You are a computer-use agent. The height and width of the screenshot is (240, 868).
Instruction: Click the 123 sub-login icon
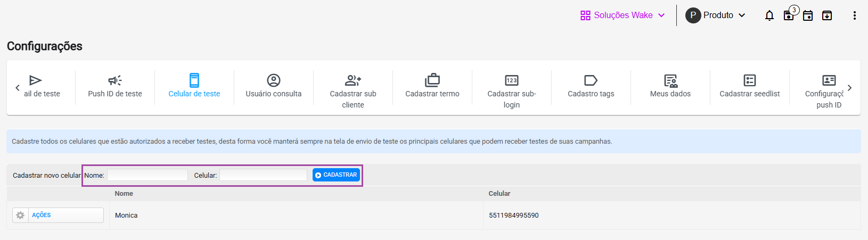tap(512, 80)
